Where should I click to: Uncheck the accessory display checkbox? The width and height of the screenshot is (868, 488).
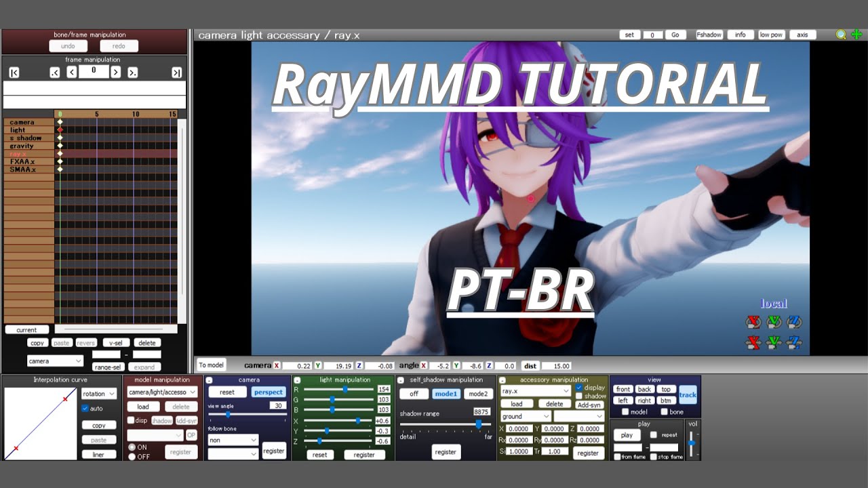pyautogui.click(x=578, y=388)
